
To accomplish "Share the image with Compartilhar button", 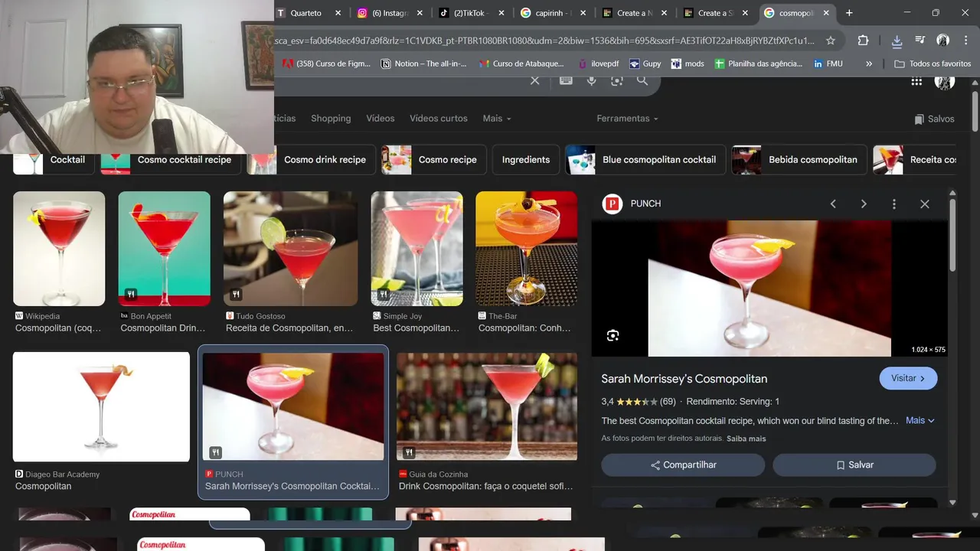I will click(683, 465).
